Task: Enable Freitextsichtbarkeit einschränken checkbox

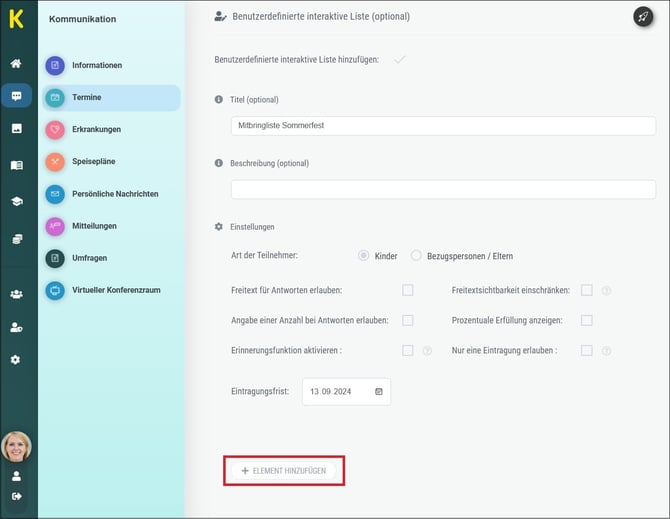Action: (586, 290)
